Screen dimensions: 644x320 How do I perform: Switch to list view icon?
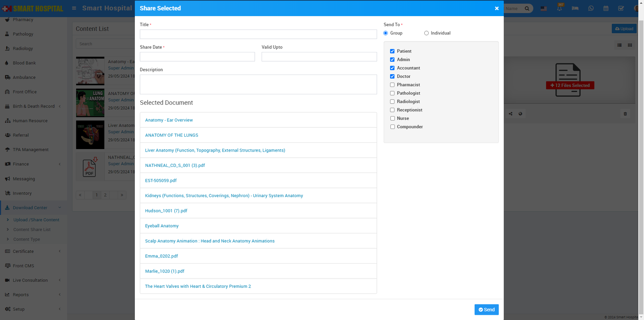619,45
